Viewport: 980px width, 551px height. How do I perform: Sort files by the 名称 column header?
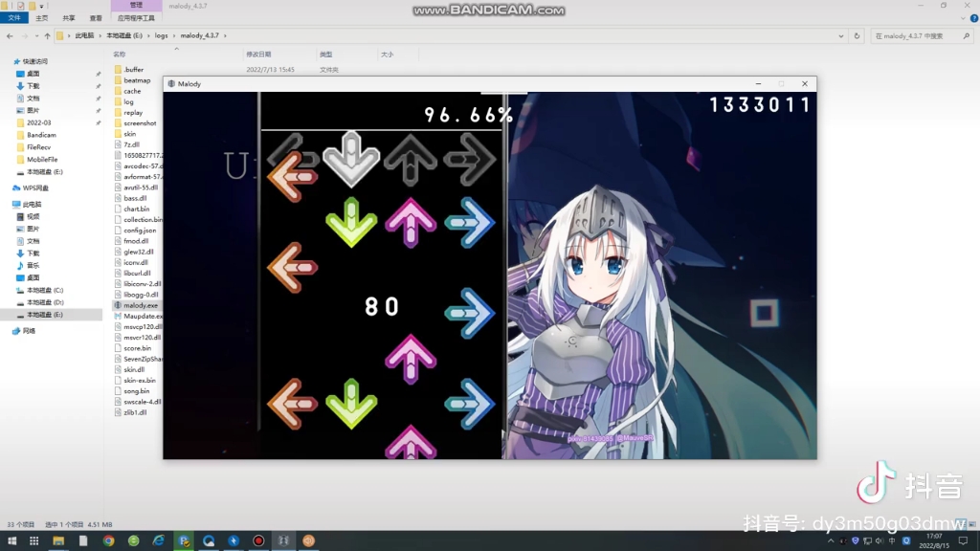pyautogui.click(x=120, y=55)
